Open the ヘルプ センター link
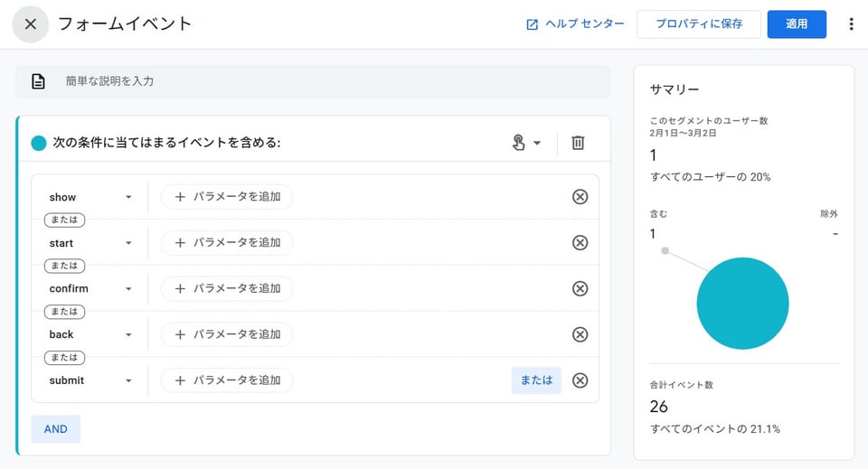The height and width of the screenshot is (469, 868). 576,24
